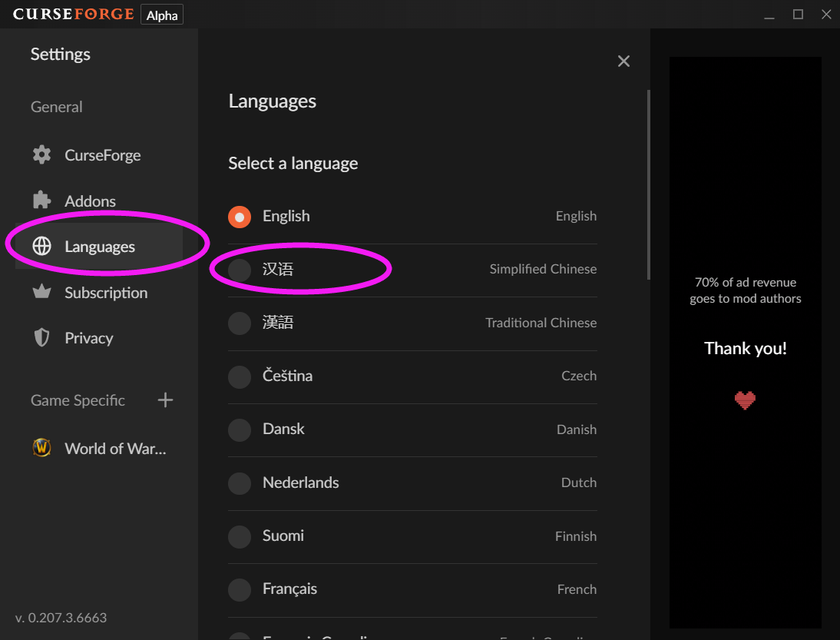Click the 'Dansk' language name
Screen dimensions: 840x640
[x=283, y=429]
